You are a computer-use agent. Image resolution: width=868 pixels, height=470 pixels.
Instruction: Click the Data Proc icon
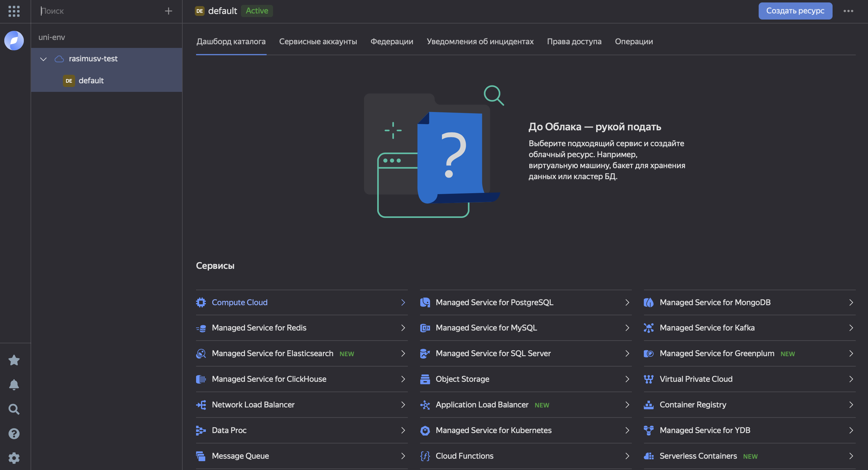pyautogui.click(x=201, y=430)
